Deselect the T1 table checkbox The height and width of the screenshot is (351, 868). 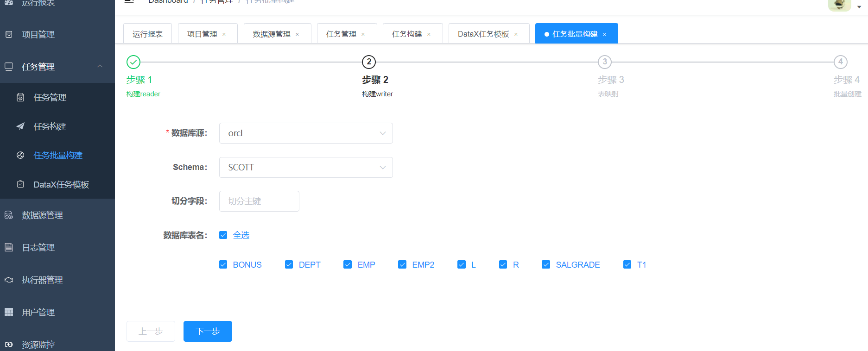pos(627,264)
